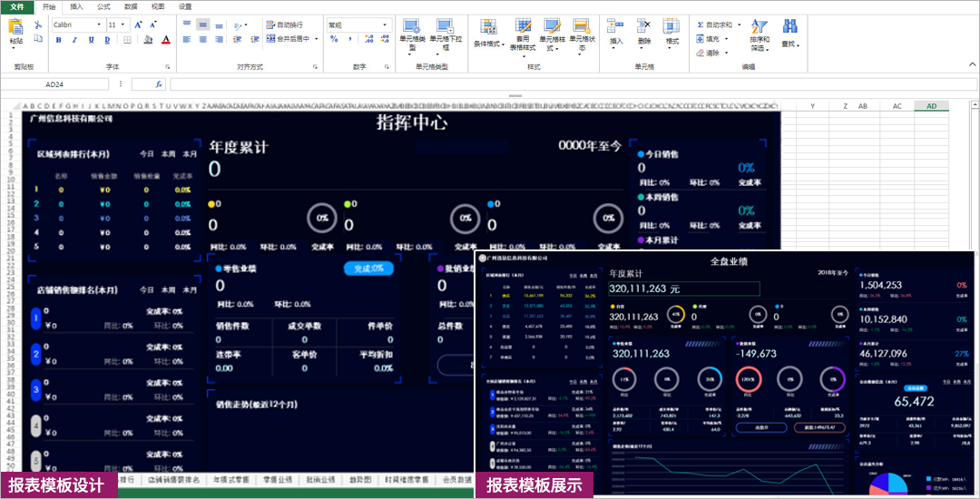Screen dimensions: 980x499
Task: Click the Delete cells (删除) icon
Action: click(x=644, y=27)
